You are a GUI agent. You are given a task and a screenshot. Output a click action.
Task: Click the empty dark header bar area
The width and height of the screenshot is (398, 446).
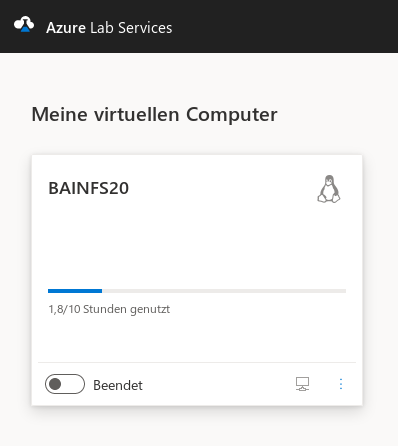(x=283, y=26)
